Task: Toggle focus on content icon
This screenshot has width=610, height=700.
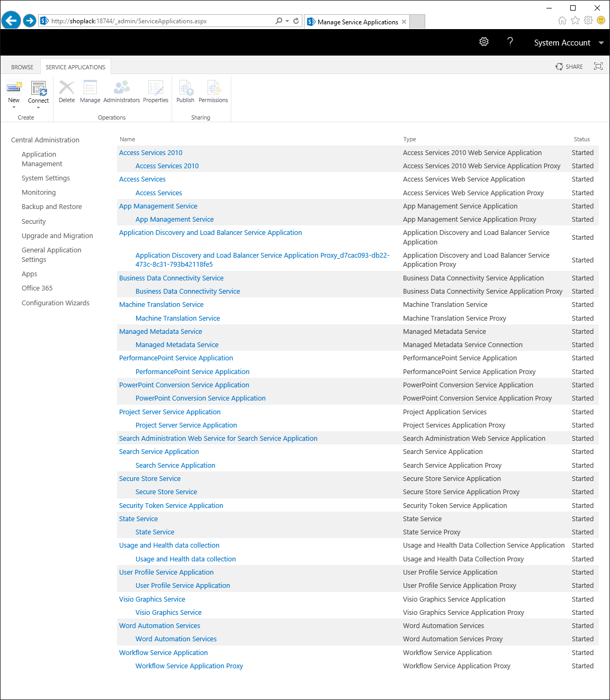Action: tap(598, 66)
